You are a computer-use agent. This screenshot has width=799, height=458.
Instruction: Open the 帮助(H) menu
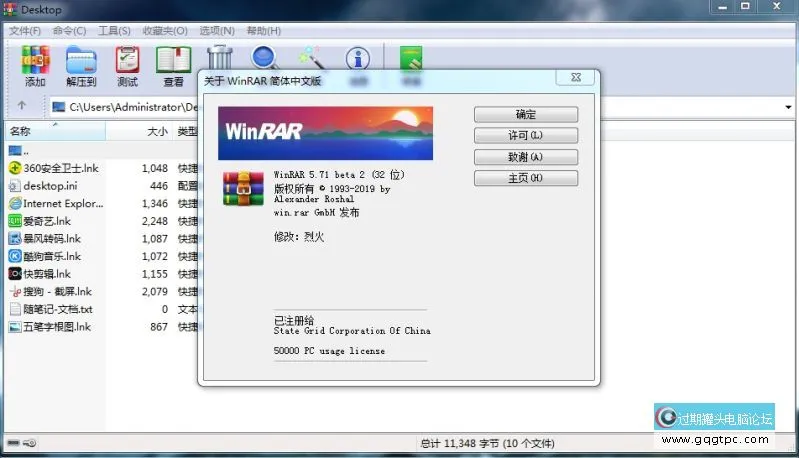(263, 31)
